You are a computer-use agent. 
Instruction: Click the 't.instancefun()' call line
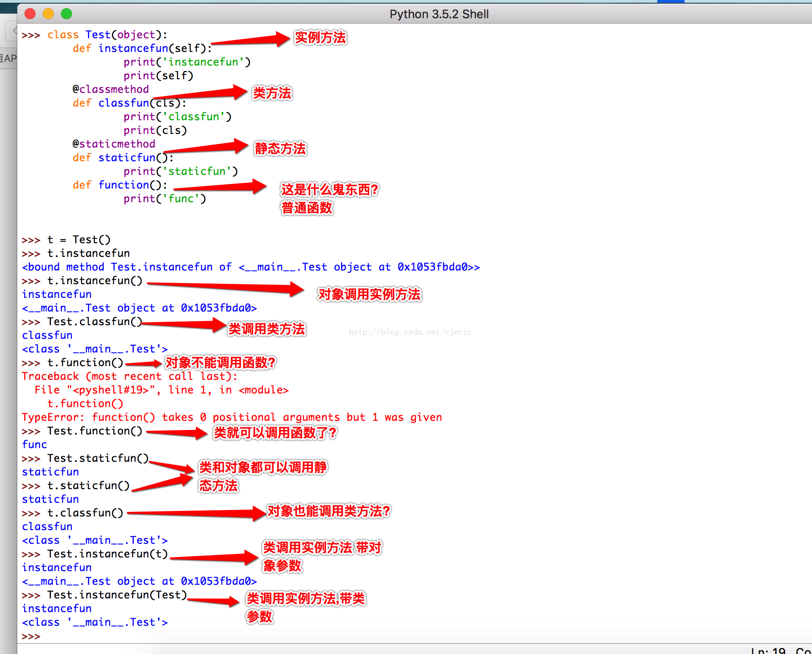pyautogui.click(x=95, y=281)
